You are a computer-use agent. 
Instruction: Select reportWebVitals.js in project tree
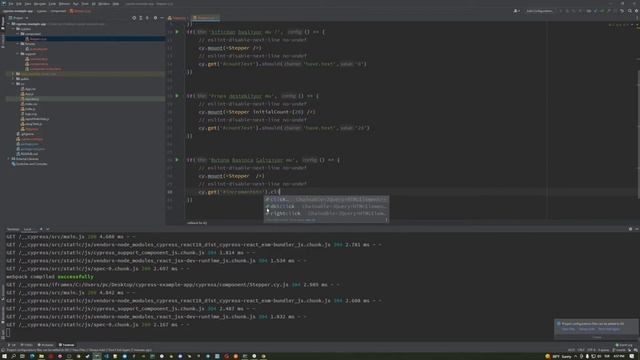click(x=36, y=119)
